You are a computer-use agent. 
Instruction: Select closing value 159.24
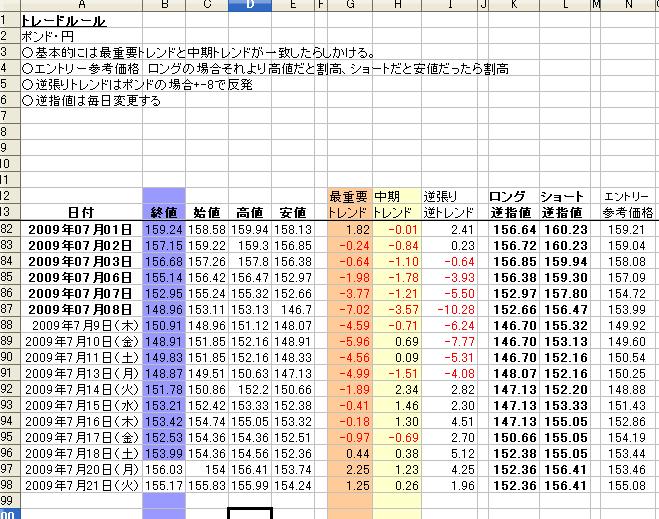(x=164, y=229)
